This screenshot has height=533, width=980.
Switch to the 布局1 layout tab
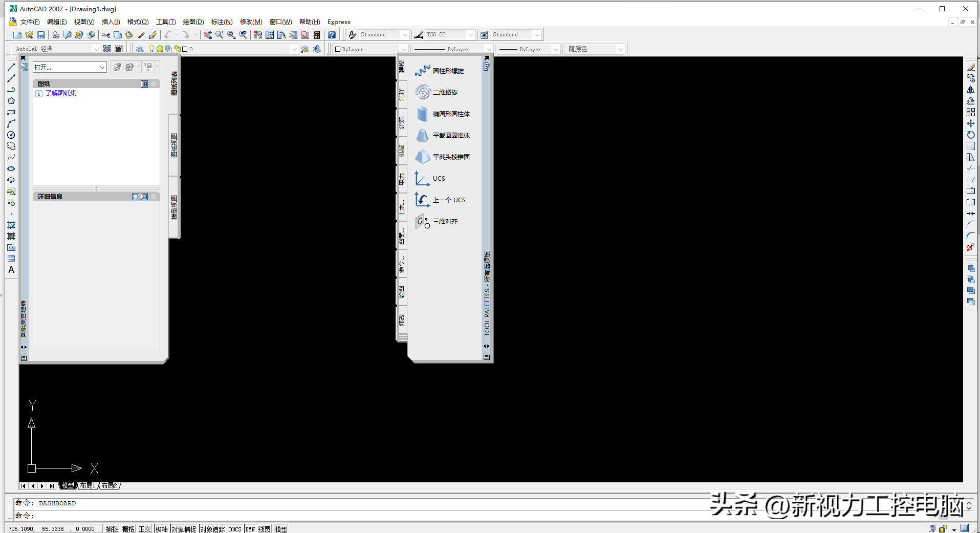tap(88, 485)
